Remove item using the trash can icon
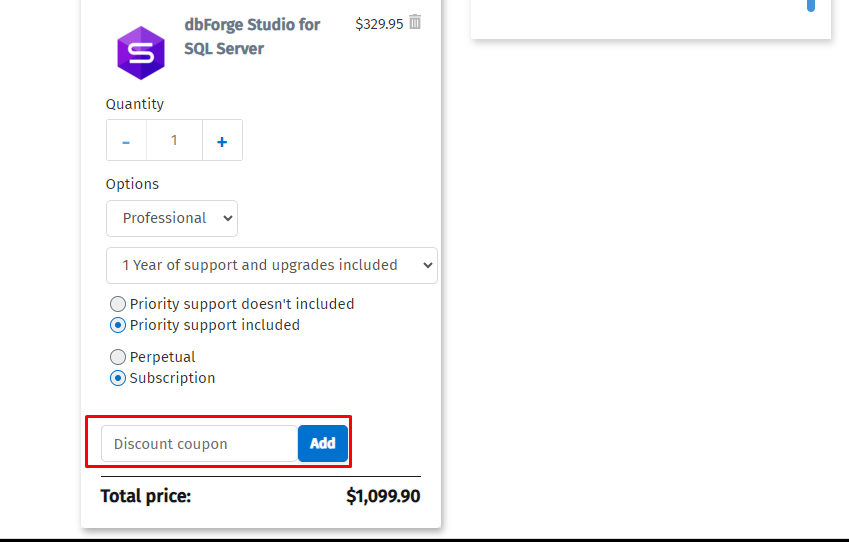 (x=415, y=22)
